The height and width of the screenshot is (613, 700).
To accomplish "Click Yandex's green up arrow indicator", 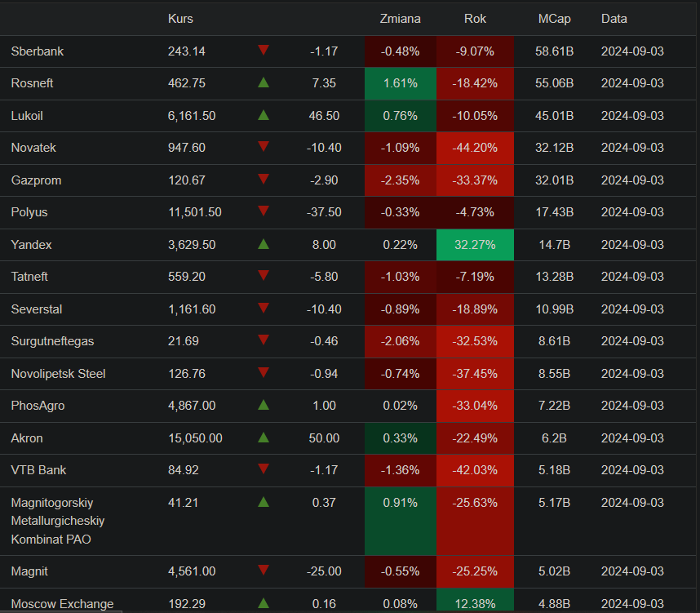I will coord(263,244).
